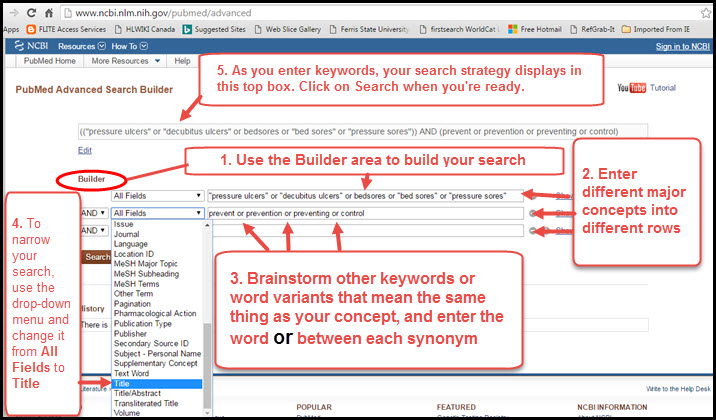
Task: Open third row AND operator dropdown
Action: coord(95,231)
